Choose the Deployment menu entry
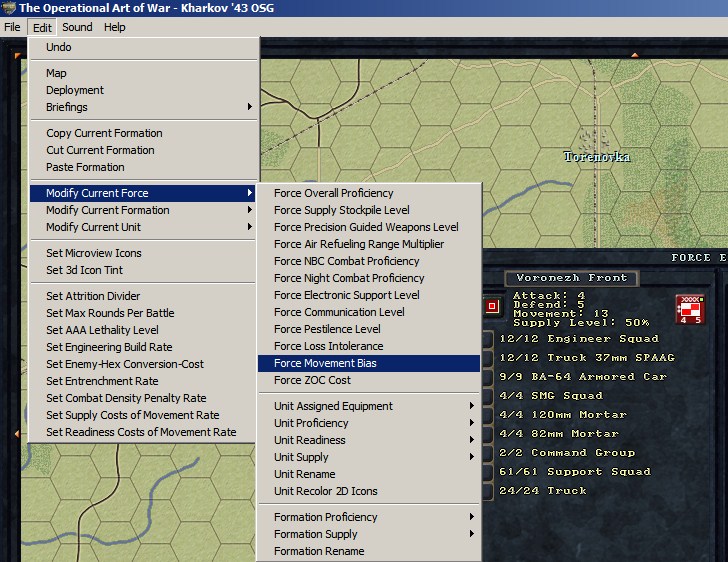 [143, 90]
